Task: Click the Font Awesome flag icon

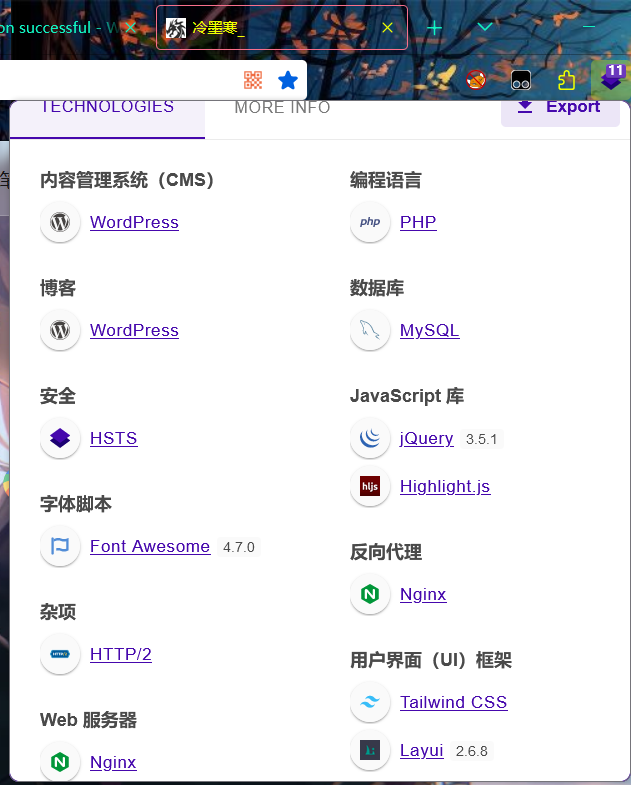Action: tap(60, 546)
